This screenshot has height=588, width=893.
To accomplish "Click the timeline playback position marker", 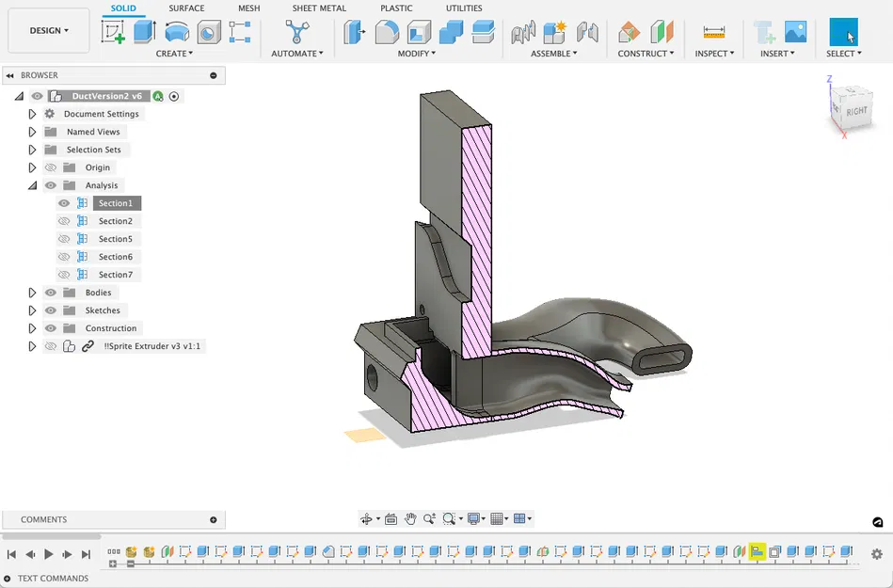I will (x=757, y=552).
